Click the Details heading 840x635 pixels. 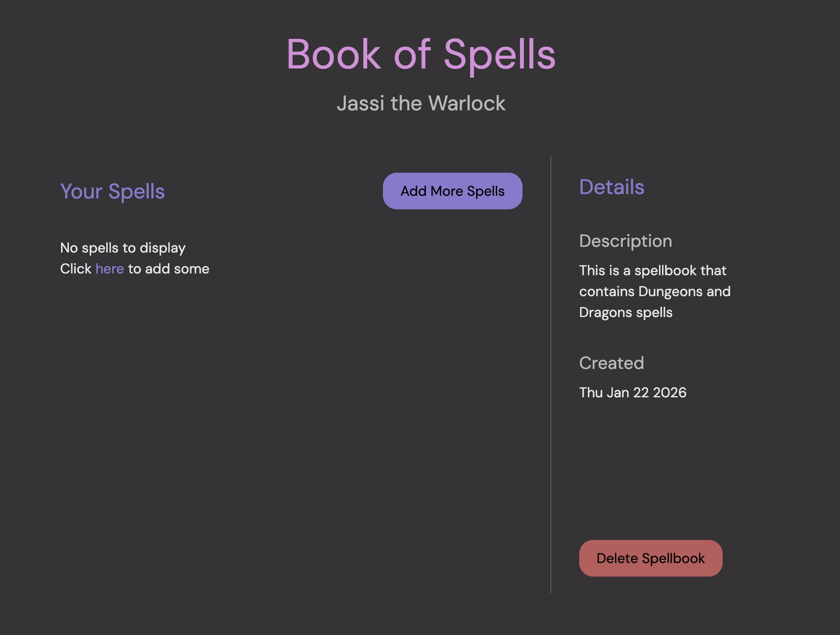point(611,187)
